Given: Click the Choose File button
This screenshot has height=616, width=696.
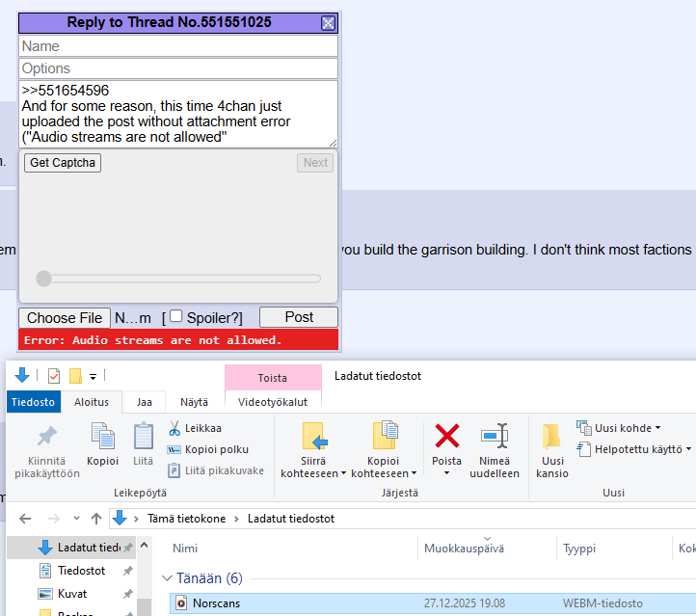Looking at the screenshot, I should 65,318.
